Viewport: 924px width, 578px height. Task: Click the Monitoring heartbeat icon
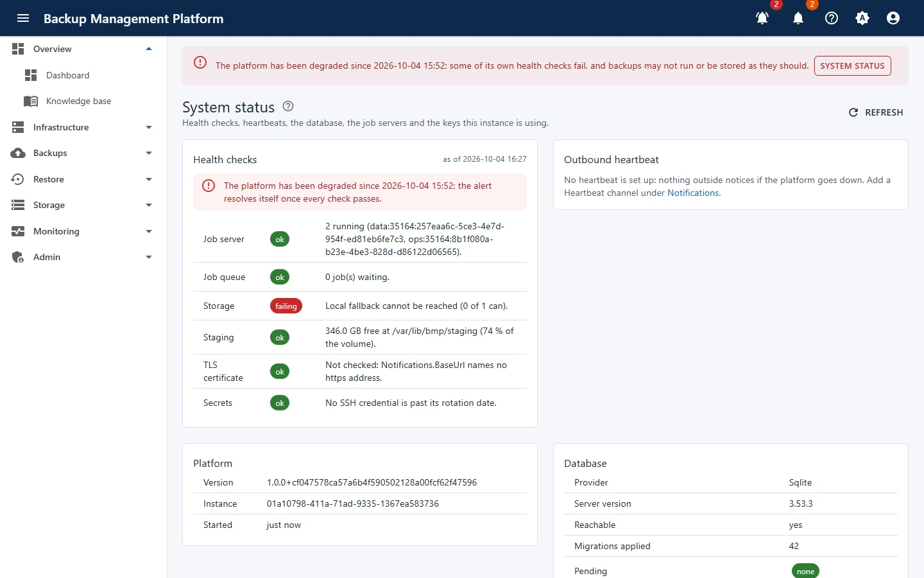coord(18,231)
